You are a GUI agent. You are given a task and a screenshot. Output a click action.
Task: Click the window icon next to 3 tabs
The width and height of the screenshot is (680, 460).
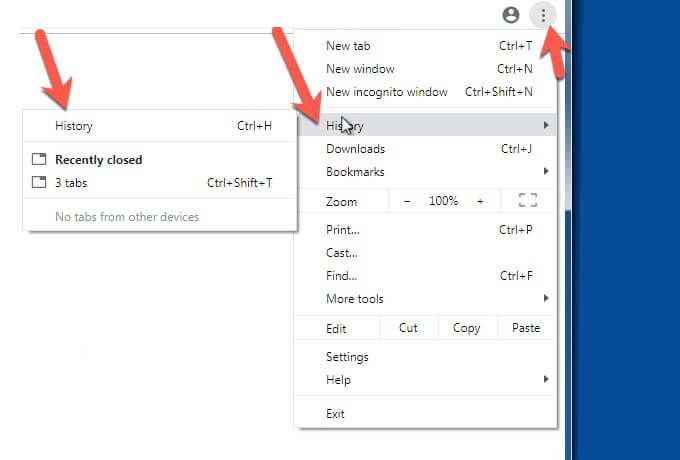pyautogui.click(x=39, y=183)
